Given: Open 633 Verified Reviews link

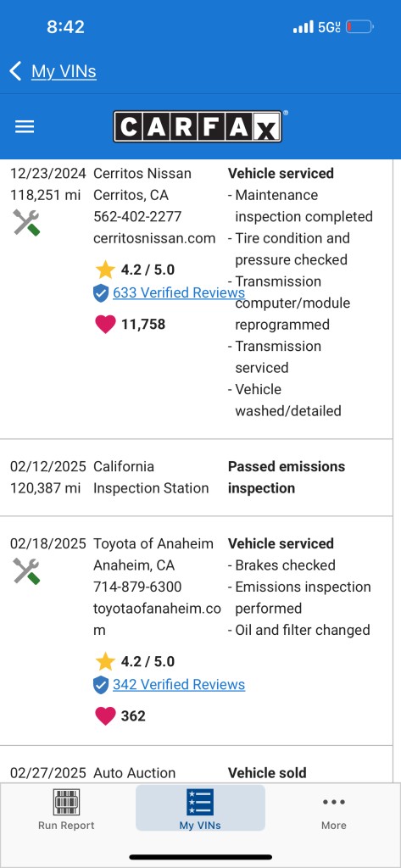Looking at the screenshot, I should click(x=179, y=292).
